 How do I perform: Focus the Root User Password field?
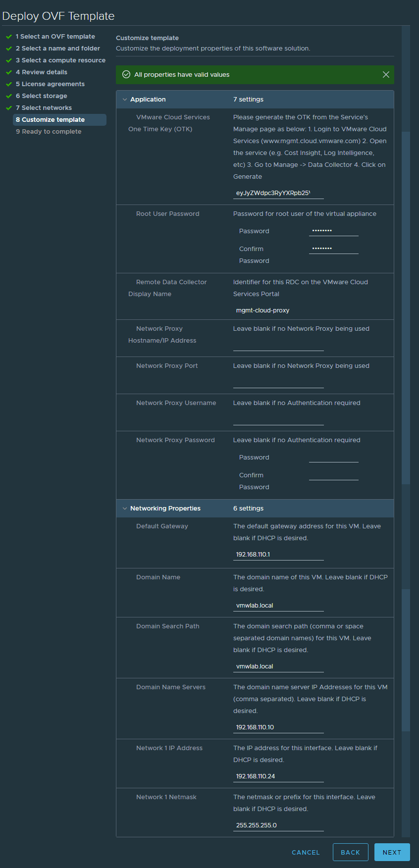coord(333,231)
